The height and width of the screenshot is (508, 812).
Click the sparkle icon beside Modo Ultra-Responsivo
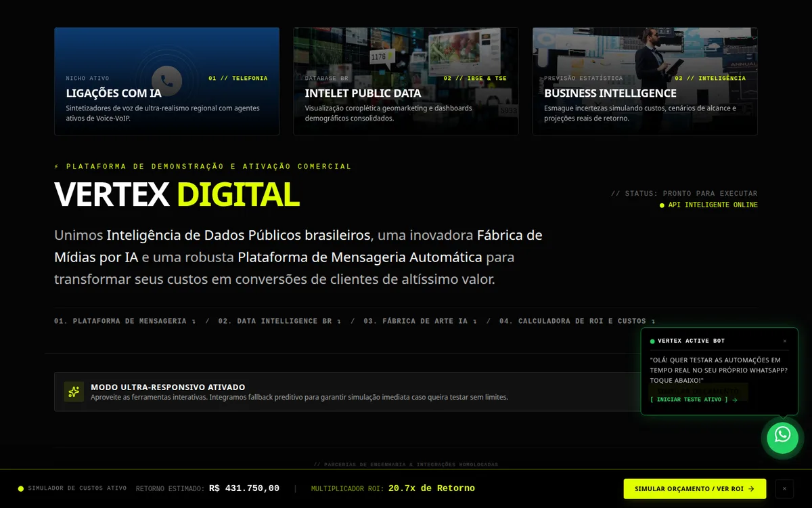pos(74,391)
